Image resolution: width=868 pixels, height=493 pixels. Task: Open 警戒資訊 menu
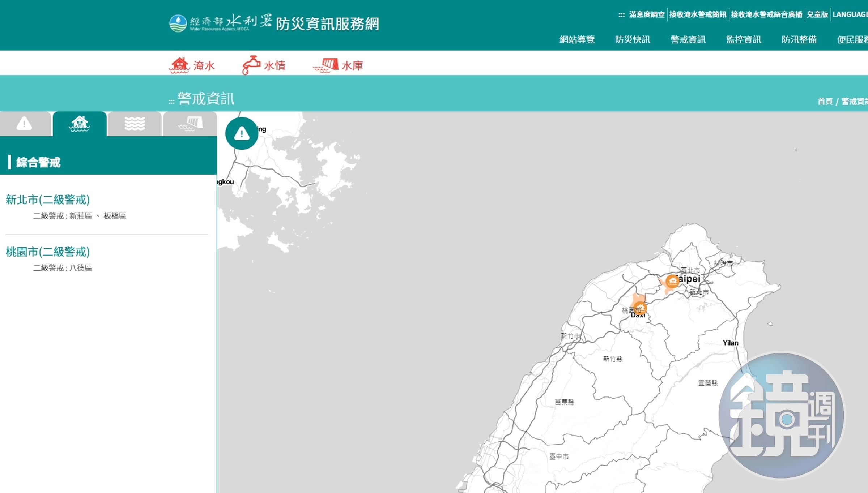pos(688,39)
